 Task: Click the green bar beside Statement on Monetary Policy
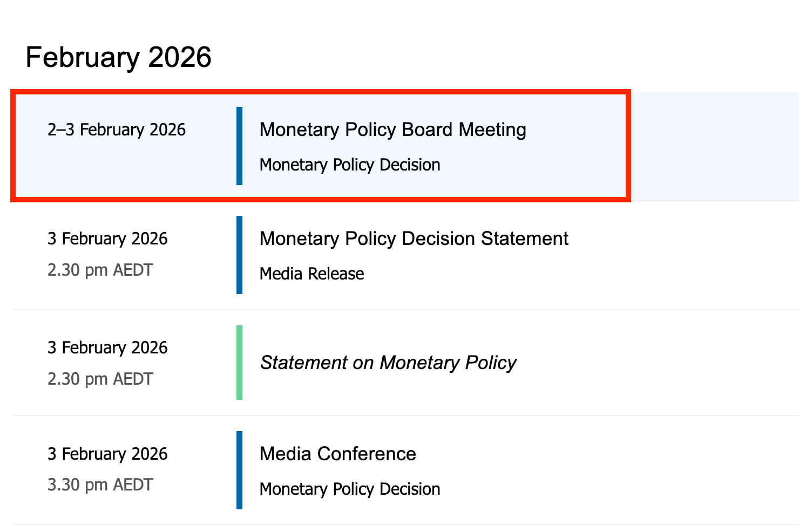point(239,363)
